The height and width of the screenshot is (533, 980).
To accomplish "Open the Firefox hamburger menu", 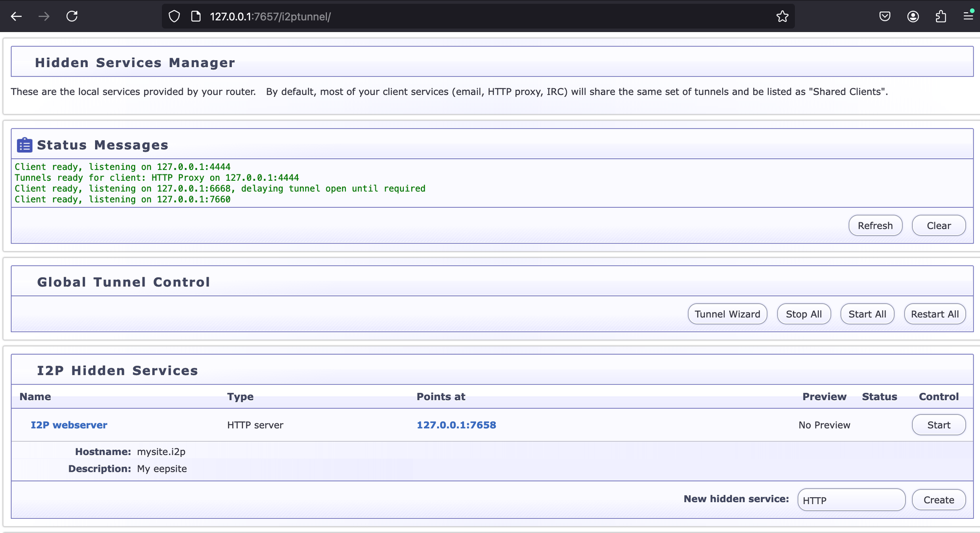I will (968, 16).
